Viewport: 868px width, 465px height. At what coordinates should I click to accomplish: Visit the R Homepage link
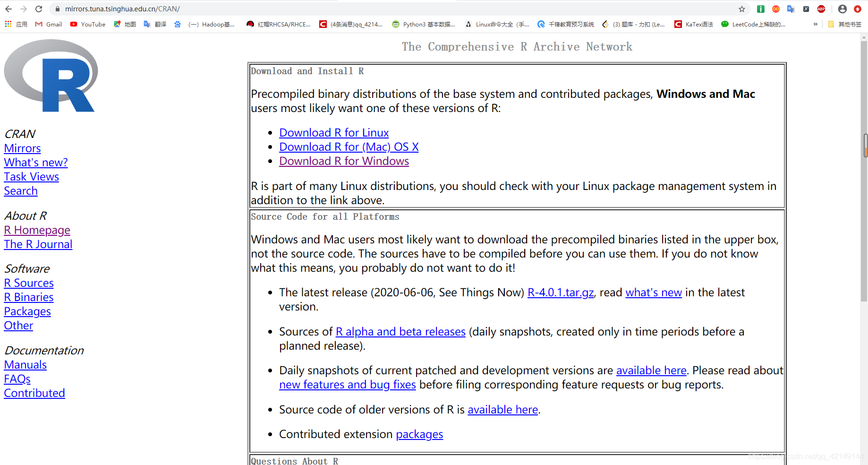click(37, 230)
